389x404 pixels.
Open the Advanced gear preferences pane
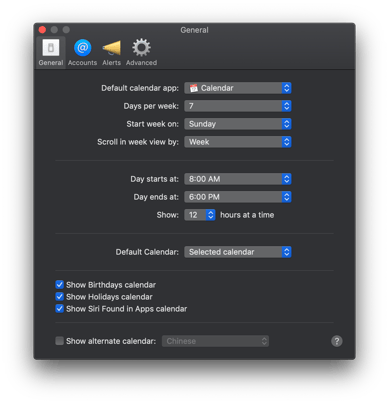point(141,52)
